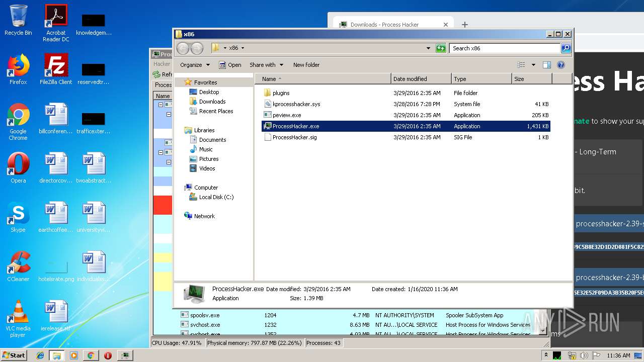This screenshot has height=362, width=644.
Task: Open twoabstract... Word document on desktop
Action: pos(94,168)
